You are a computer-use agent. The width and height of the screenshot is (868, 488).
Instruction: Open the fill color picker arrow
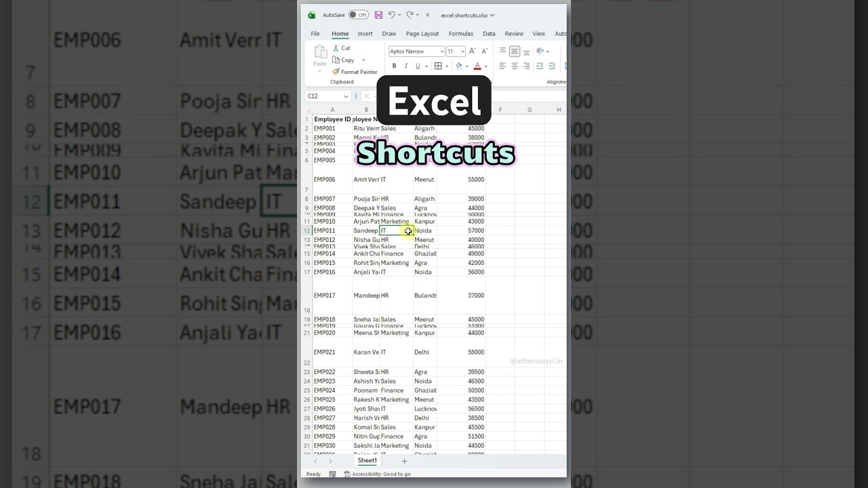[467, 66]
